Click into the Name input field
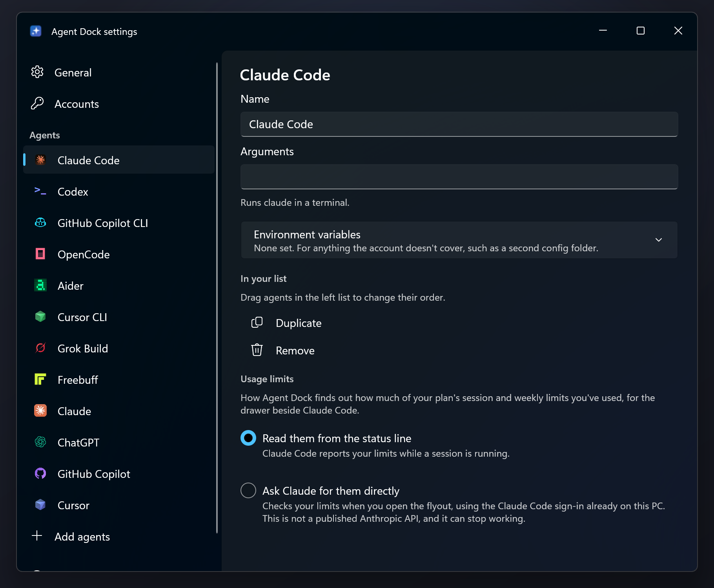Viewport: 714px width, 588px height. click(x=459, y=124)
